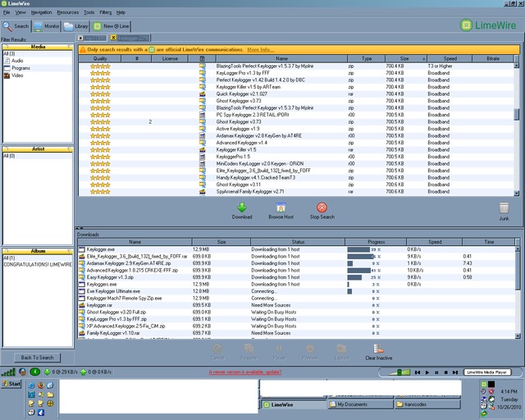
Task: Select Easy Keylogger v1.3.zip download row
Action: coord(296,277)
